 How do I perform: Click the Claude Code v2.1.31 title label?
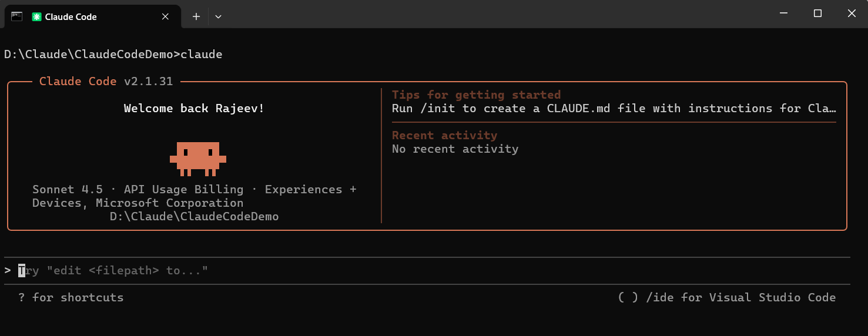106,81
